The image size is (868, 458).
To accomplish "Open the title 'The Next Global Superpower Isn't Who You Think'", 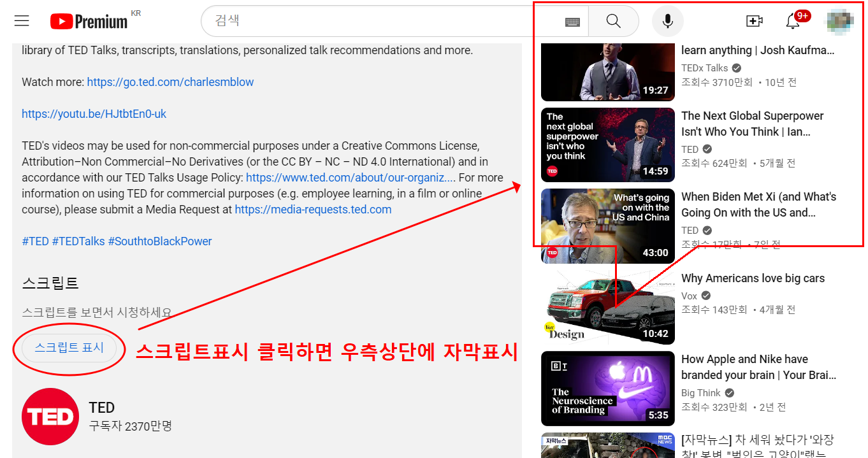I will 753,124.
